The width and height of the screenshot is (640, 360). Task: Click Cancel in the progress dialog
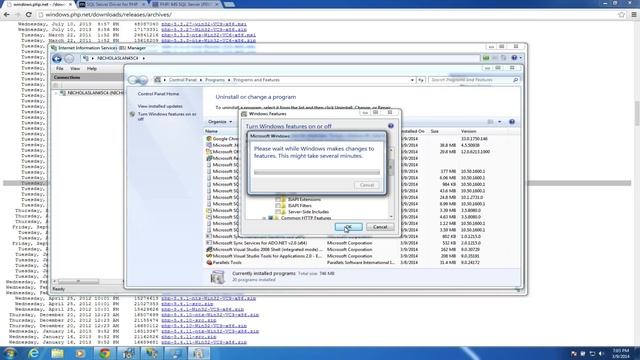(367, 185)
